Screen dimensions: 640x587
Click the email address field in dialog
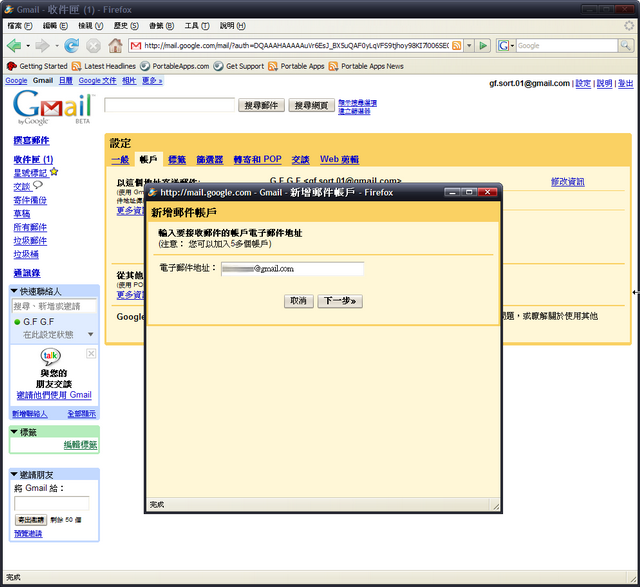[292, 269]
